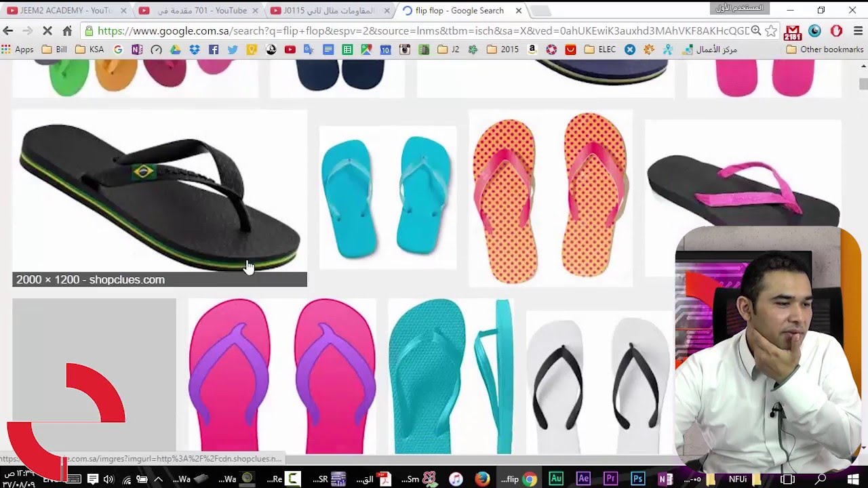Image resolution: width=868 pixels, height=488 pixels.
Task: Open the Google Sheets bookmark icon
Action: click(x=347, y=49)
